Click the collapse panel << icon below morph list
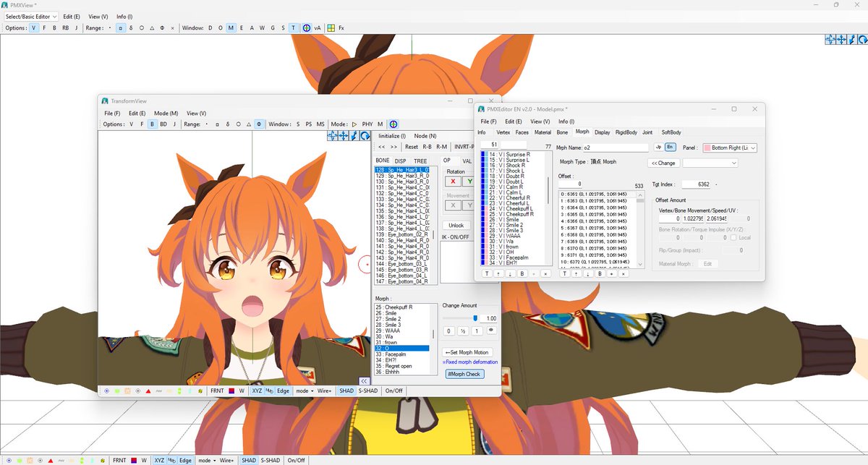868x465 pixels. click(365, 381)
